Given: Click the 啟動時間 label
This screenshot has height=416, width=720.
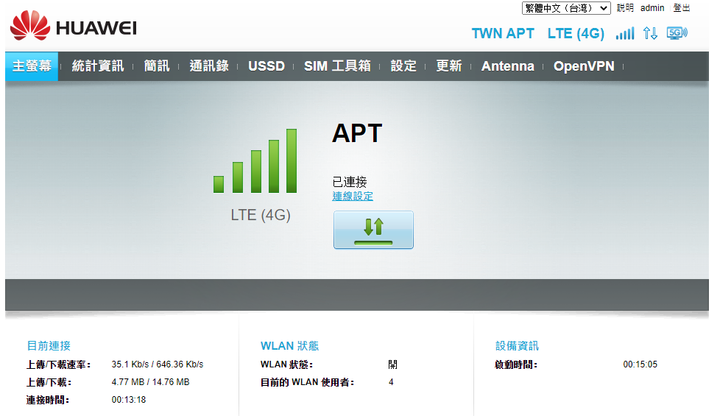Looking at the screenshot, I should (x=516, y=365).
